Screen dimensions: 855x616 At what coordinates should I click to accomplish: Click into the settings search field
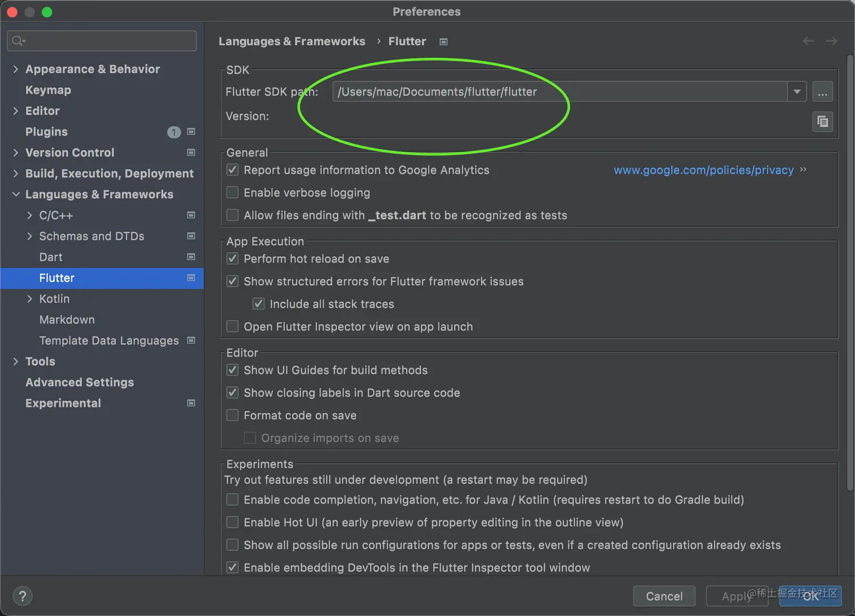(x=102, y=41)
